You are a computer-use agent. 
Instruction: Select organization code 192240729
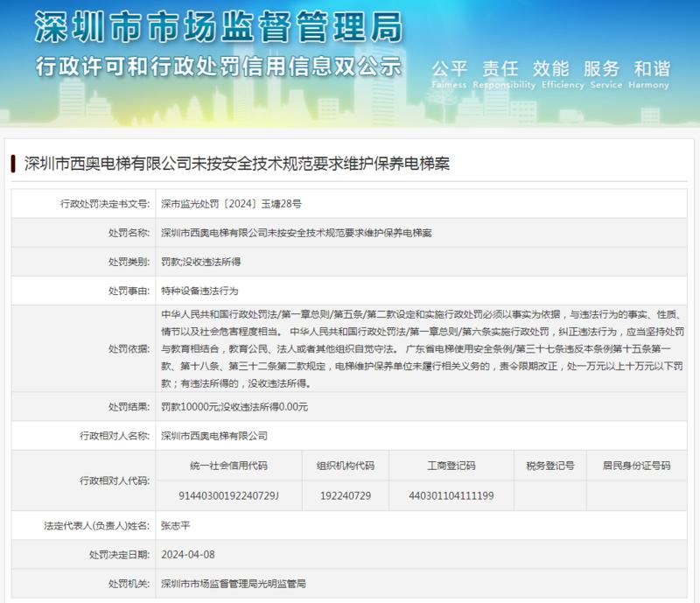tap(346, 496)
